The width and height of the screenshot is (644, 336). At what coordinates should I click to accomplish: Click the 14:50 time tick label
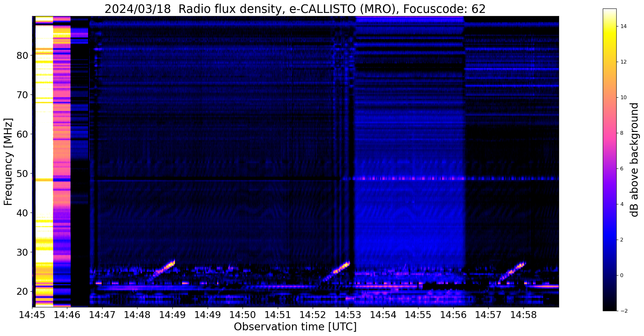tap(243, 315)
